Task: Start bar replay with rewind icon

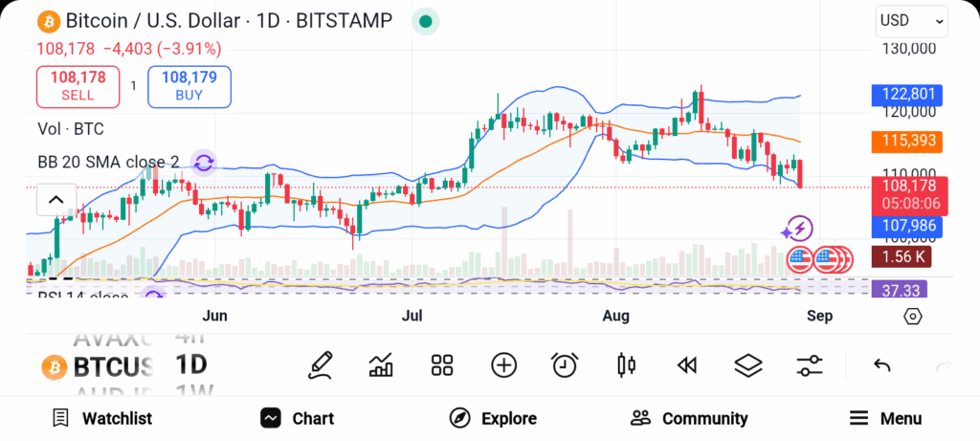Action: (686, 364)
